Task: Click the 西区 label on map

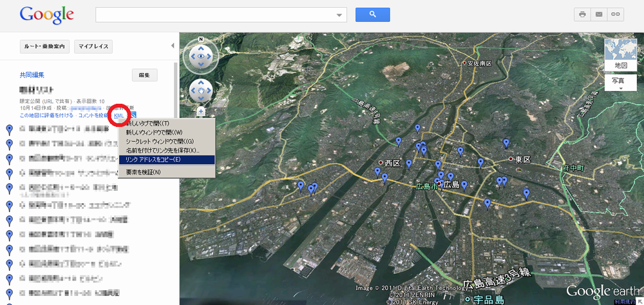Action: 392,162
